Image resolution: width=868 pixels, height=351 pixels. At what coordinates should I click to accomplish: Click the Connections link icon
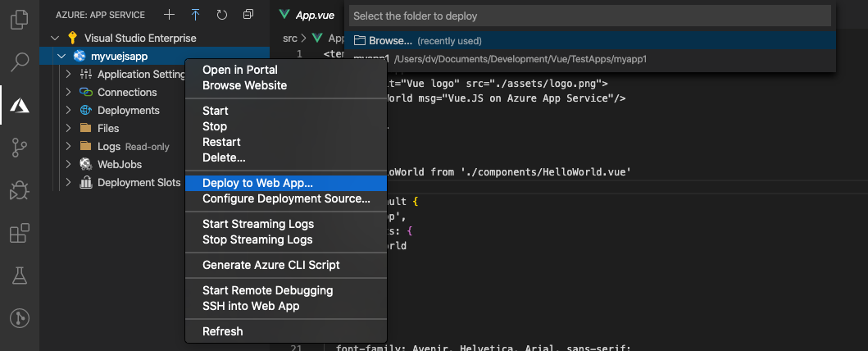click(86, 92)
